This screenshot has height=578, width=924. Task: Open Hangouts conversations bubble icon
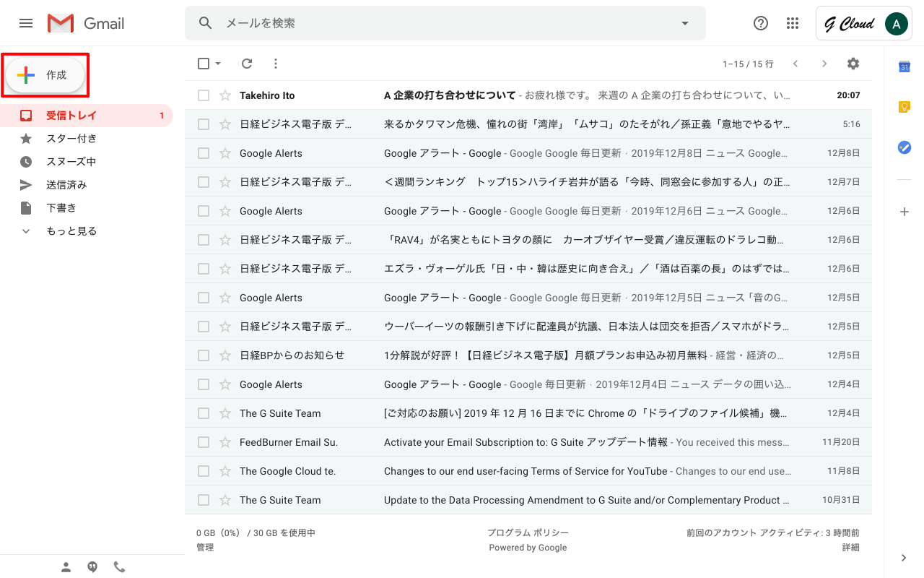pyautogui.click(x=92, y=567)
